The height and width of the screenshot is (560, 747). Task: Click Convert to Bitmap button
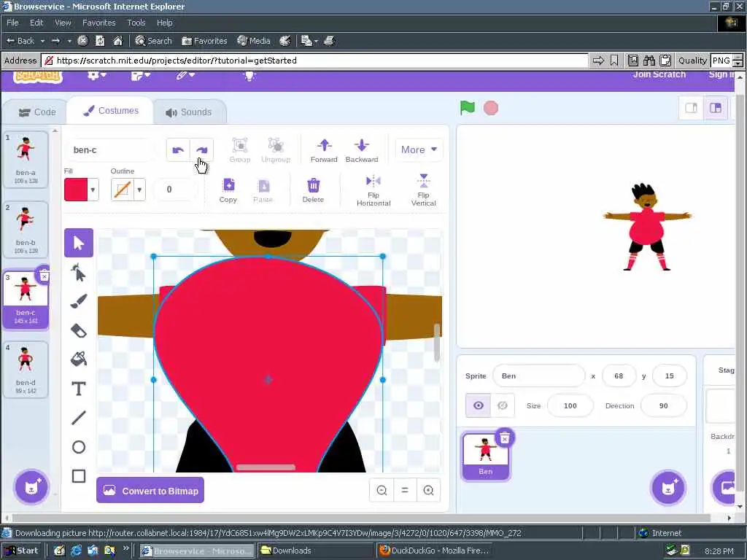(150, 491)
